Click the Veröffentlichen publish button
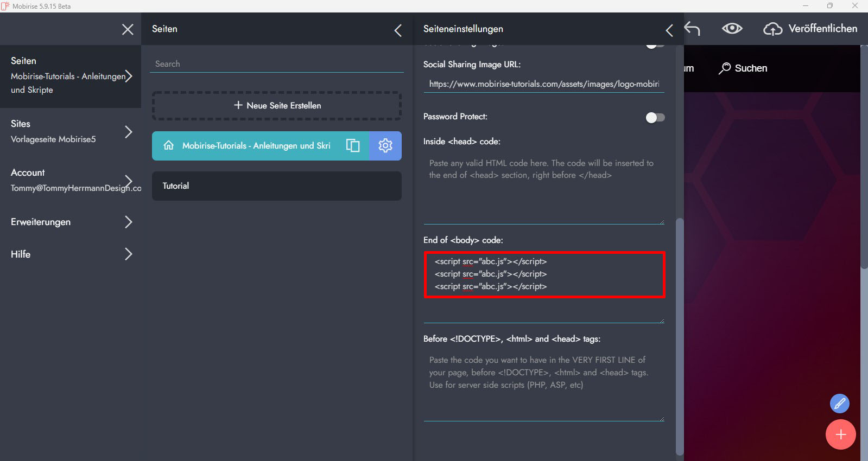The image size is (868, 461). 810,29
